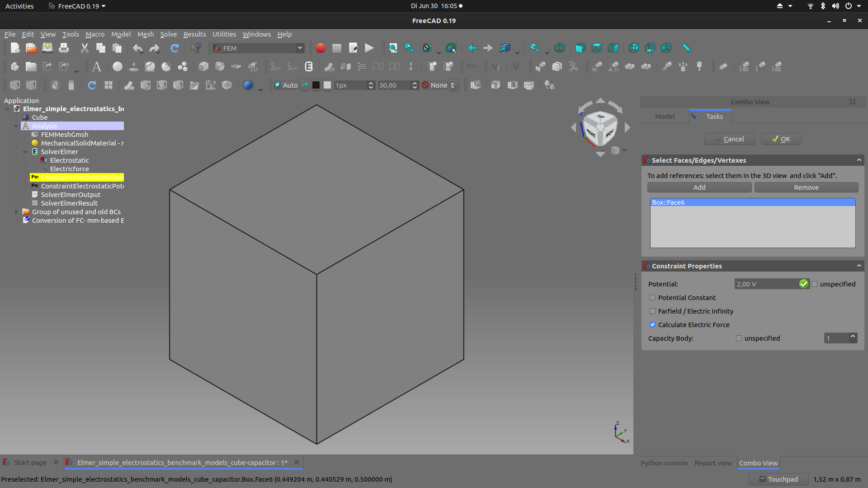Enable the Potential Constant checkbox
The height and width of the screenshot is (488, 868).
(x=652, y=298)
